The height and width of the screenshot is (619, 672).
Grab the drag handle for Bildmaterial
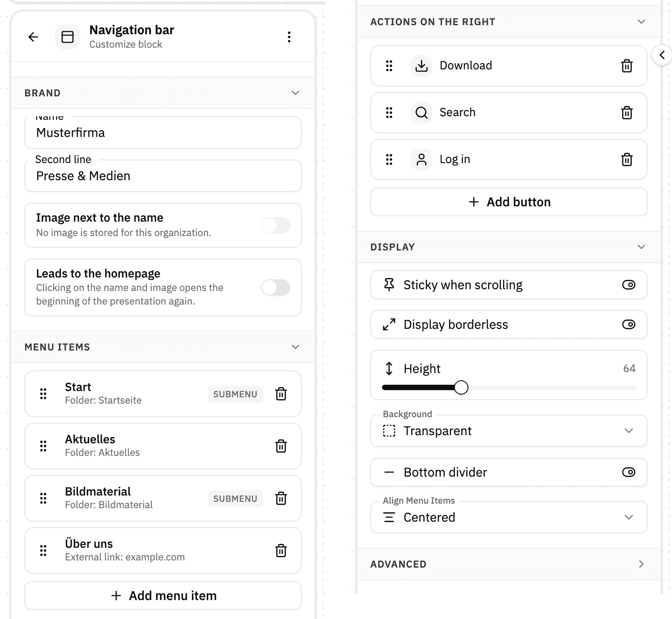coord(43,498)
